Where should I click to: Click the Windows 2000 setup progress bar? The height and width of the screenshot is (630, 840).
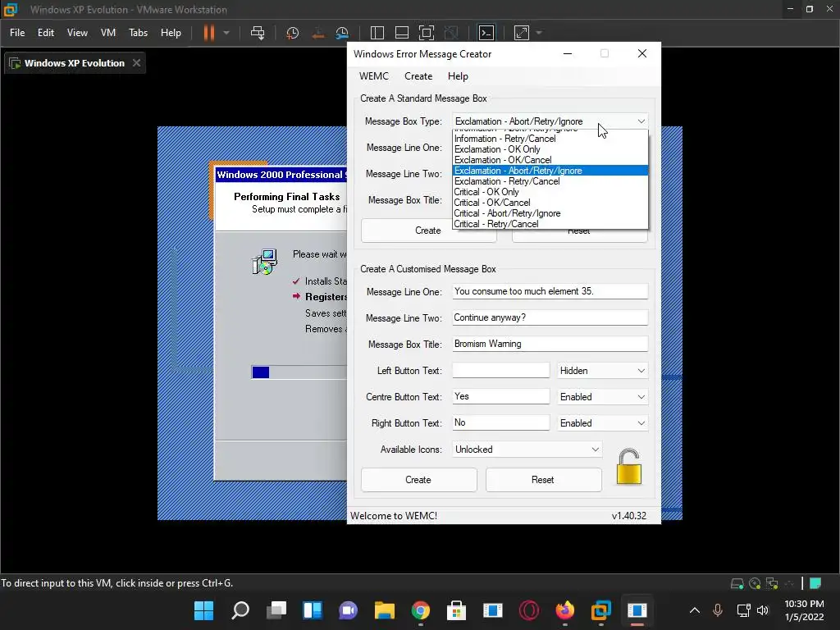pos(299,372)
